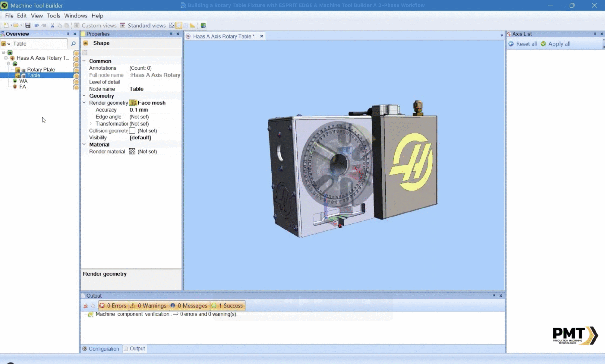Paste using the clipboard toolbar icon

point(66,25)
